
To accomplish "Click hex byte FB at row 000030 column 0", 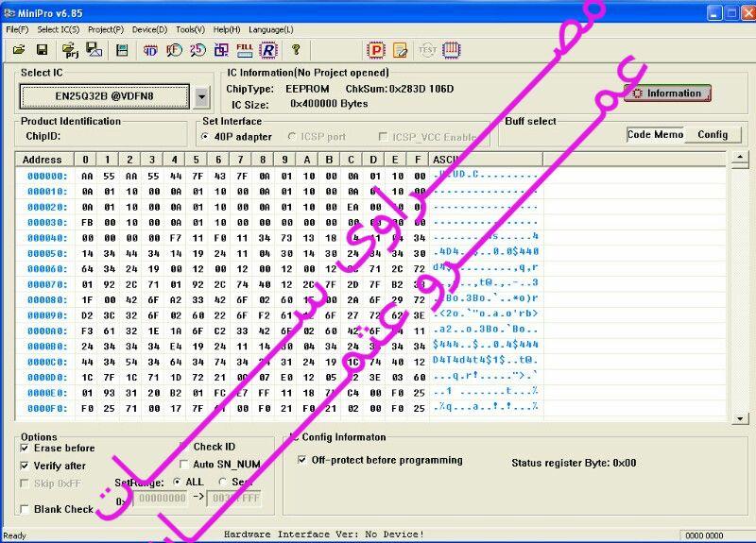I will [x=87, y=223].
